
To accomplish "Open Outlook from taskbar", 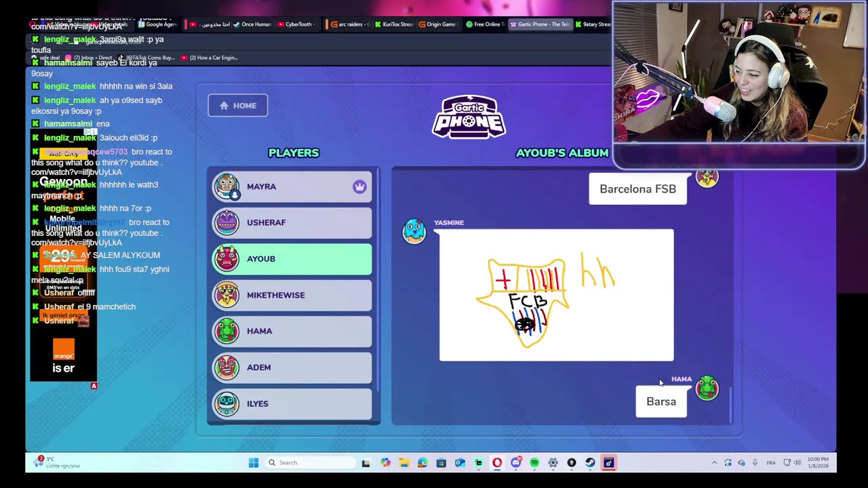I will (x=460, y=463).
